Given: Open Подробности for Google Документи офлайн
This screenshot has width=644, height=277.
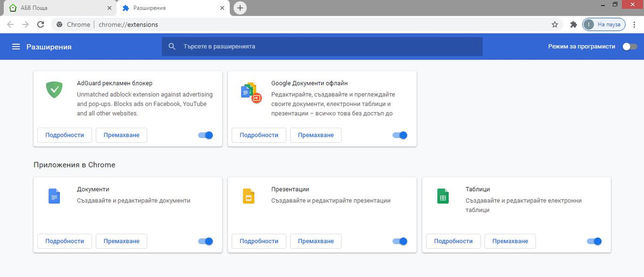Looking at the screenshot, I should click(x=259, y=135).
